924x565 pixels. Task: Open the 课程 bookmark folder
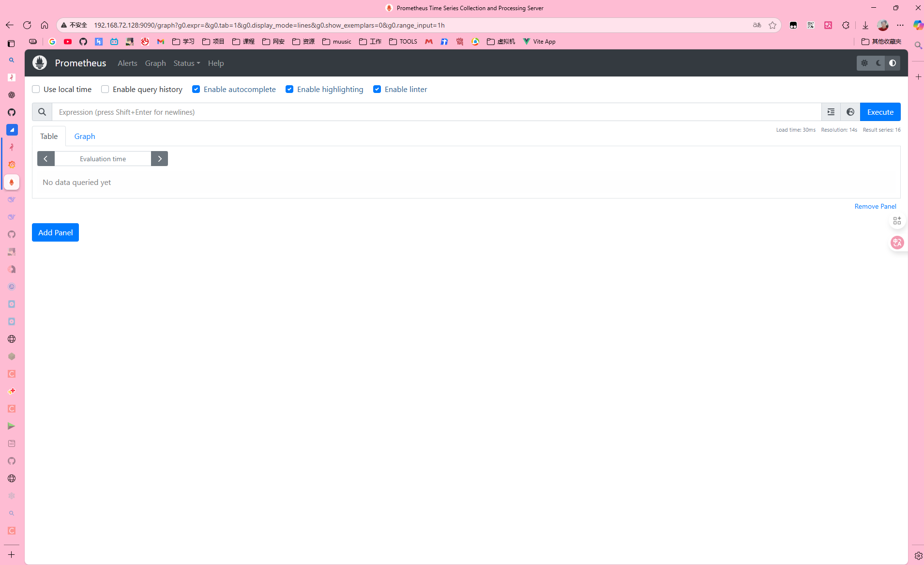[x=243, y=42]
